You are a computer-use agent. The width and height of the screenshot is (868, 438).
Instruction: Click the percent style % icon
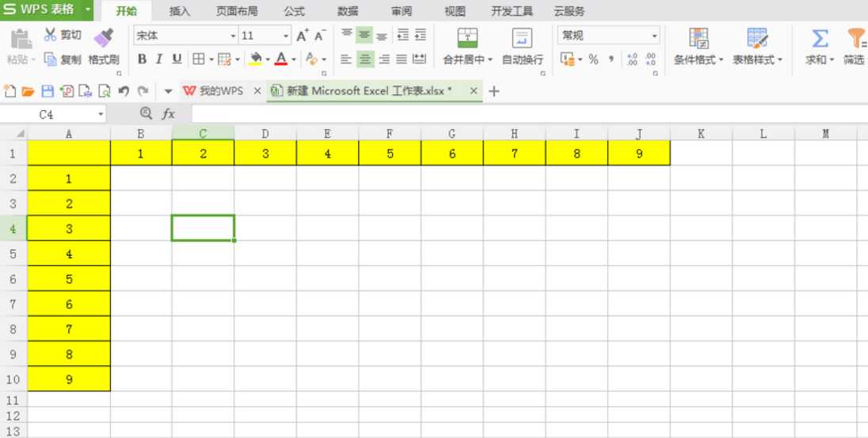593,59
